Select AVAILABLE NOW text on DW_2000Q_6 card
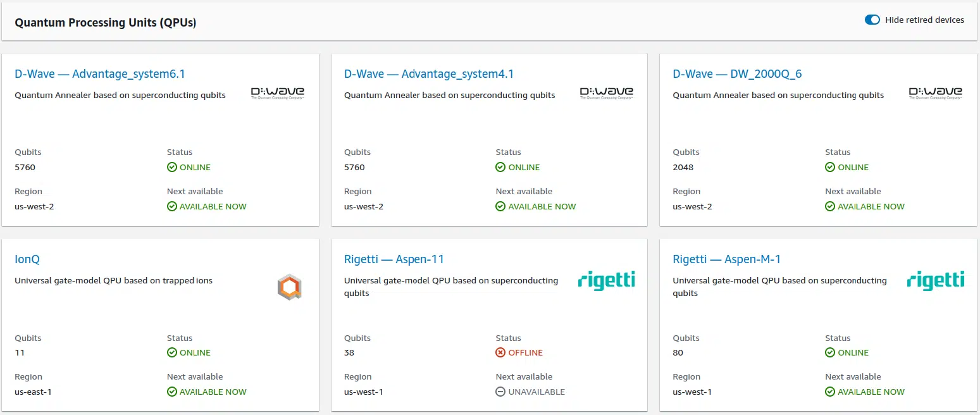 click(x=871, y=207)
